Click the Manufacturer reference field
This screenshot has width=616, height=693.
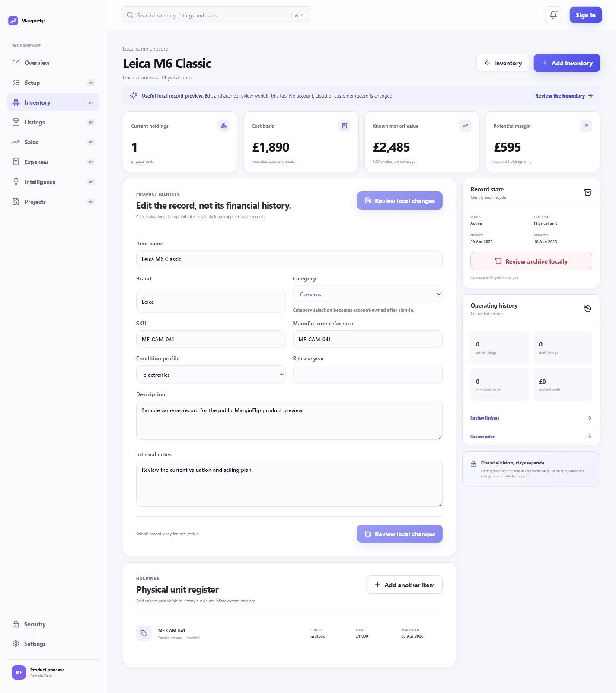coord(367,339)
